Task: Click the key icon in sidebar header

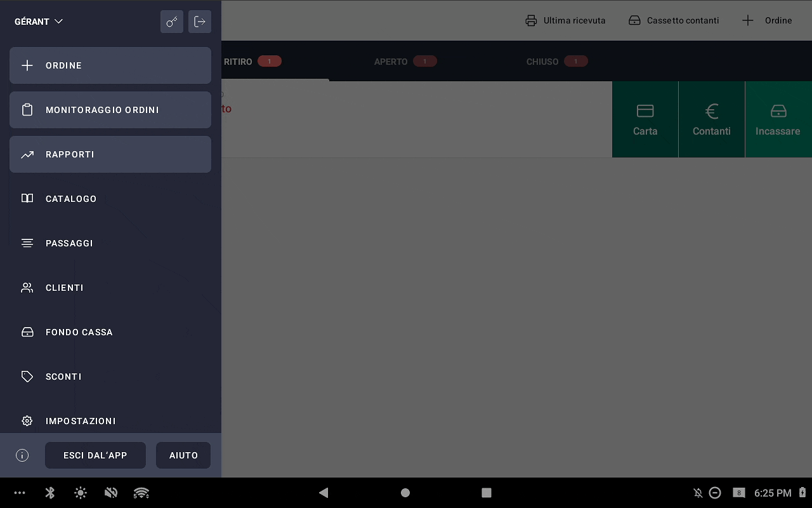Action: [x=172, y=22]
